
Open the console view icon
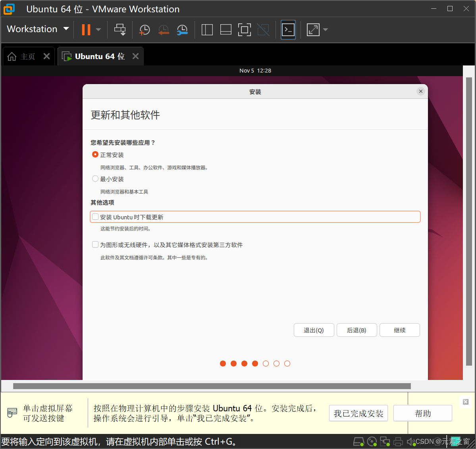288,30
